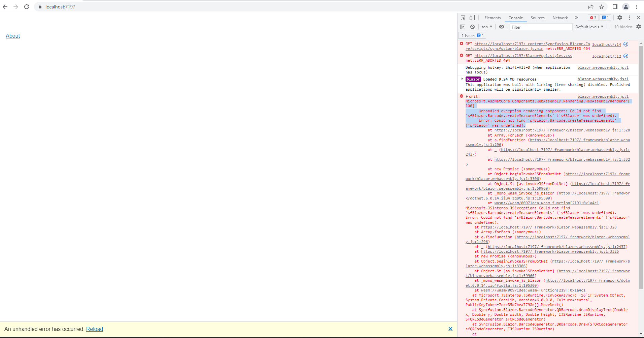
Task: Reload the page from browser toolbar
Action: [27, 7]
